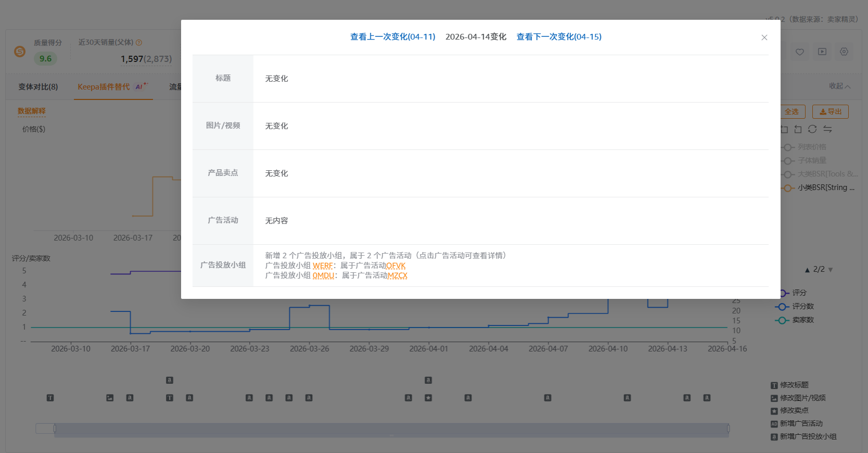Click the heart favorite icon

point(800,52)
